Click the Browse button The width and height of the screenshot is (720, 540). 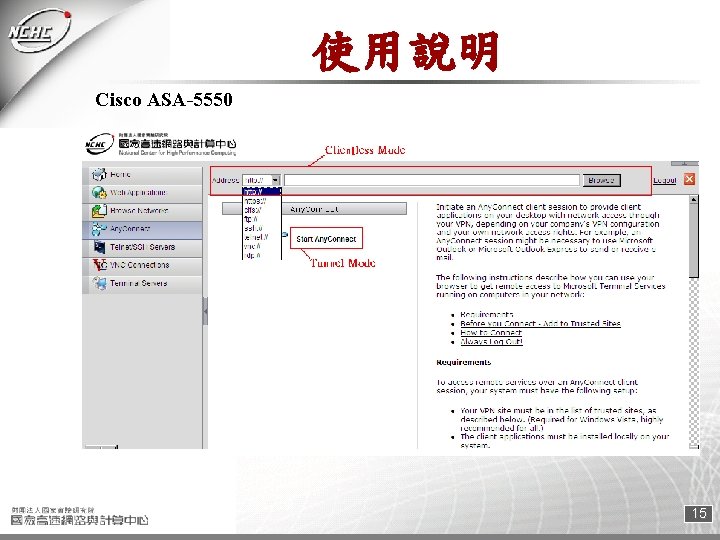tap(602, 180)
